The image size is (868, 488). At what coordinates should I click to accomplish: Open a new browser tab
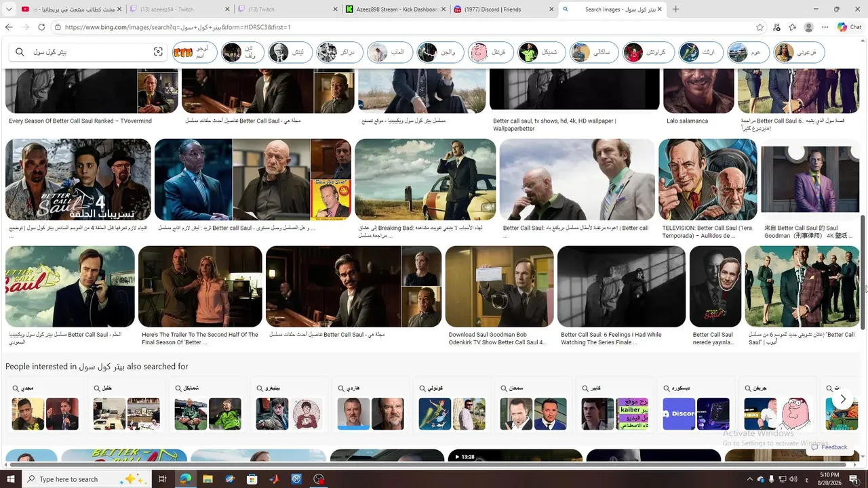(675, 9)
